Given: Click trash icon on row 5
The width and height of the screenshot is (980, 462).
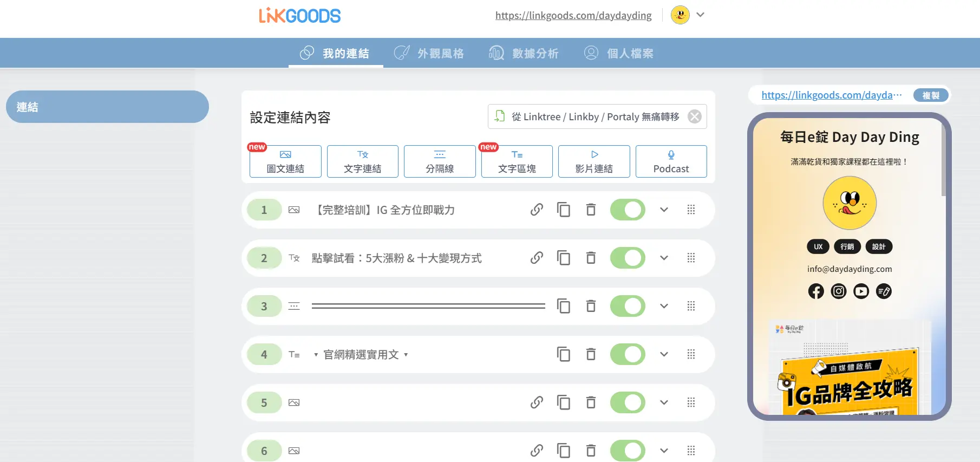Looking at the screenshot, I should click(591, 402).
